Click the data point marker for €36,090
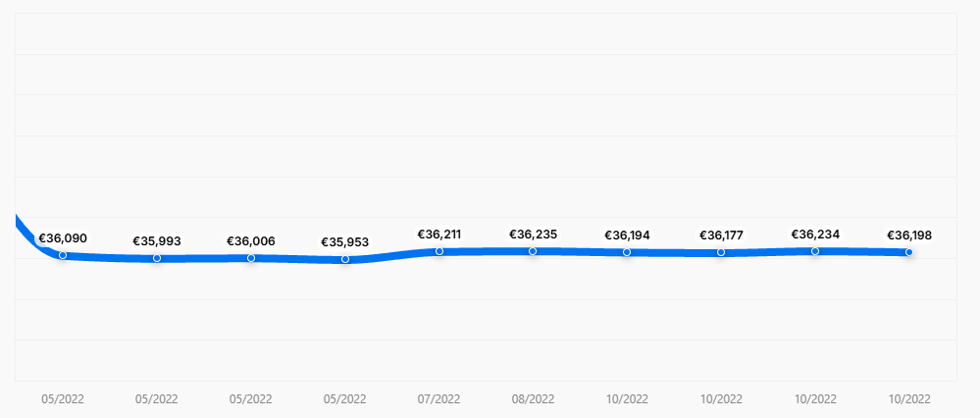Viewport: 980px width, 418px height. (x=63, y=255)
